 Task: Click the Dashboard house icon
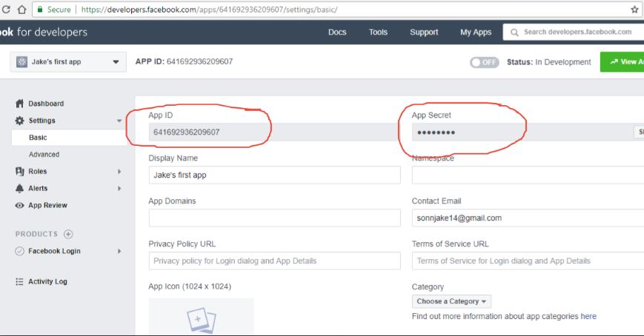click(x=19, y=104)
